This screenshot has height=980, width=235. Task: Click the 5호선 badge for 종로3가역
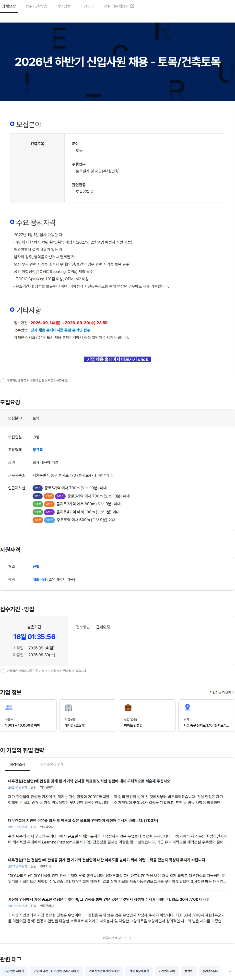pyautogui.click(x=60, y=496)
